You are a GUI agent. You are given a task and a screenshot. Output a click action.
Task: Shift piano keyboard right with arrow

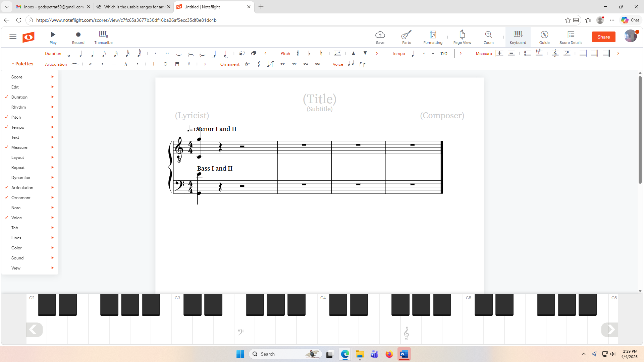tap(609, 330)
